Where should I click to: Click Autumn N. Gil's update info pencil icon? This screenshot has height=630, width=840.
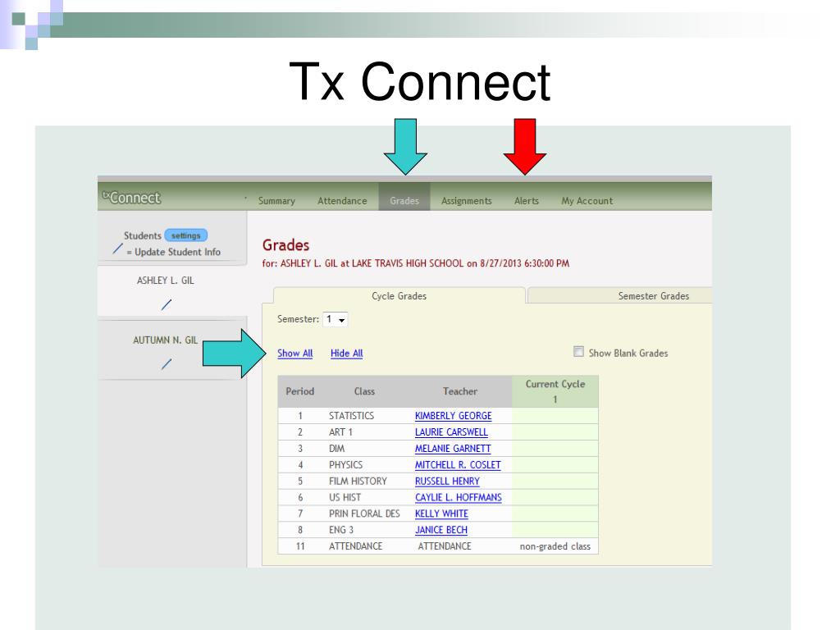coord(167,364)
